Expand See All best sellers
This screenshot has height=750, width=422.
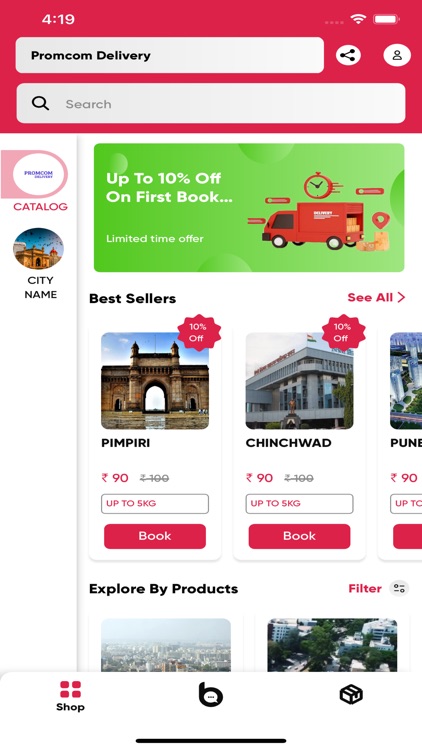pyautogui.click(x=376, y=298)
